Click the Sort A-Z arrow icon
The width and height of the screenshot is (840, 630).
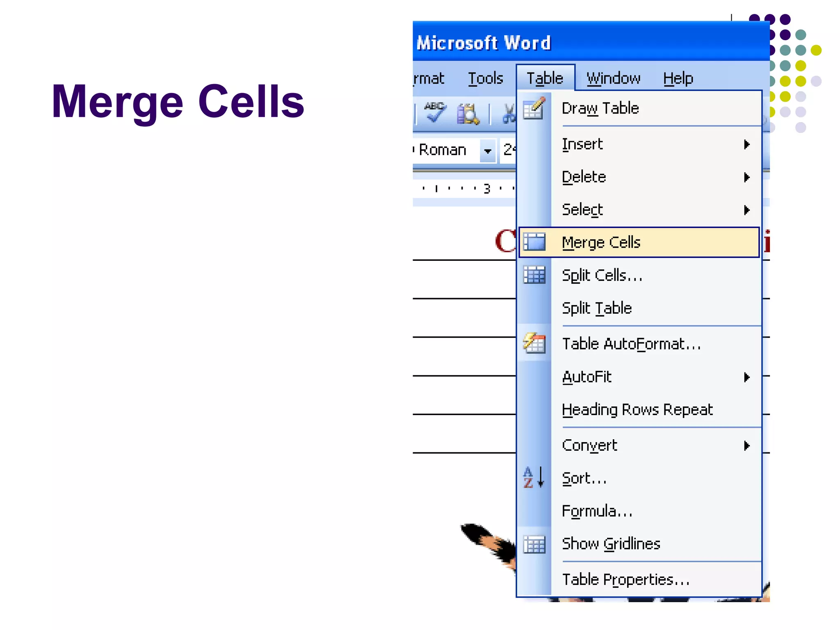[534, 477]
